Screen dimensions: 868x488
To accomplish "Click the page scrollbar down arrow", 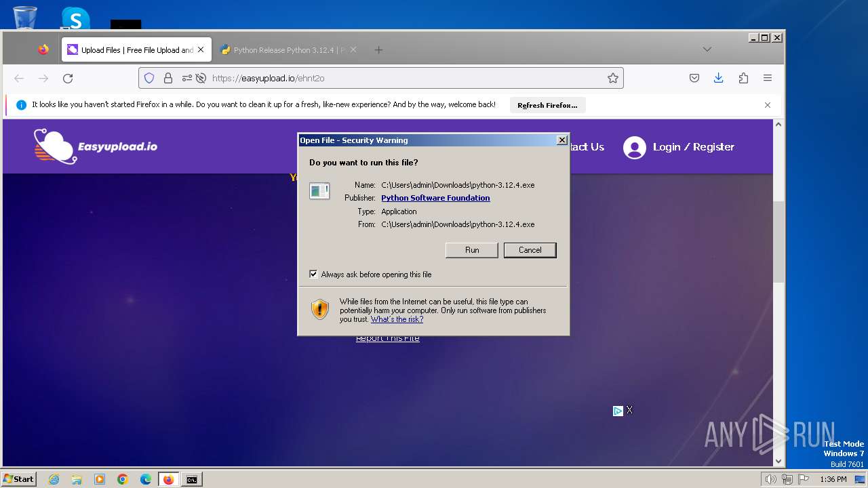I will coord(778,462).
